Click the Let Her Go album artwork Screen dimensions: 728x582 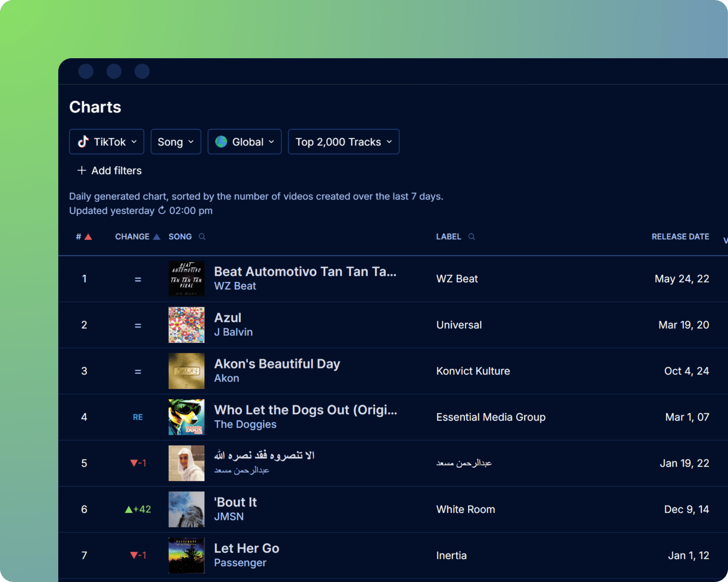[187, 555]
